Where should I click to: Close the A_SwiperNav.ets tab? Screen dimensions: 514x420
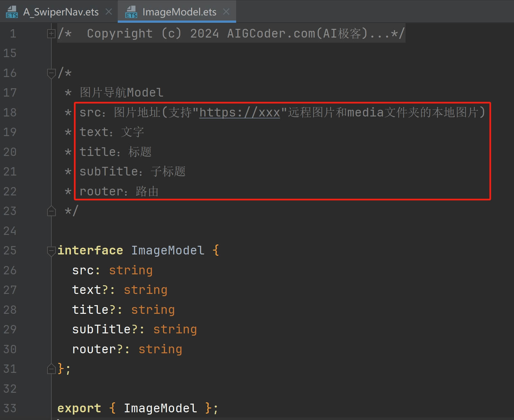click(109, 12)
